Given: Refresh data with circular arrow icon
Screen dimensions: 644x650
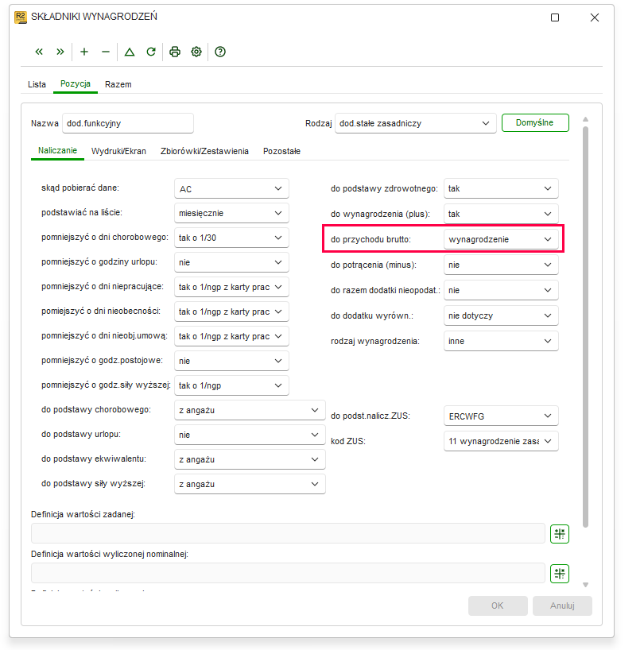Looking at the screenshot, I should [151, 52].
